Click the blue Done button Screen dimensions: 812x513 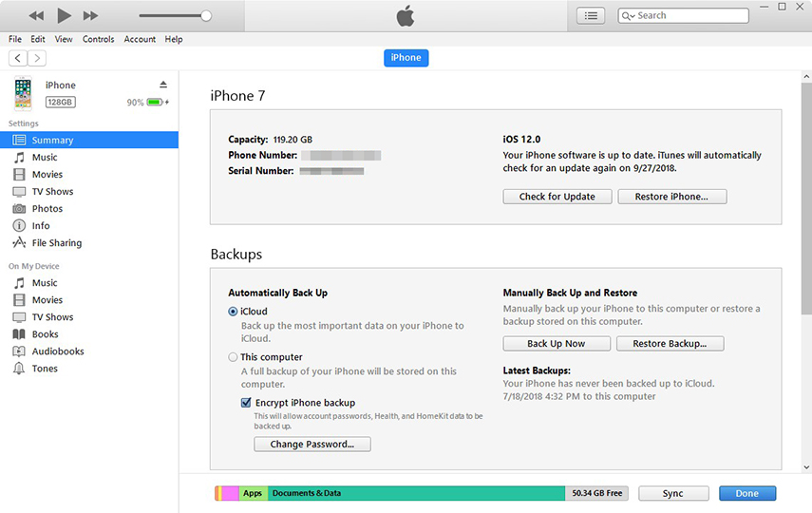pyautogui.click(x=747, y=493)
